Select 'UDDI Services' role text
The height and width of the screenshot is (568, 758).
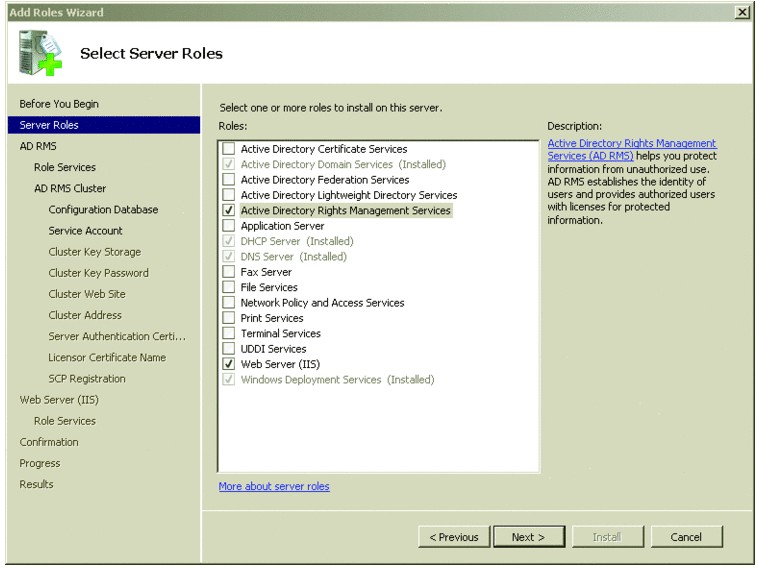click(x=274, y=349)
